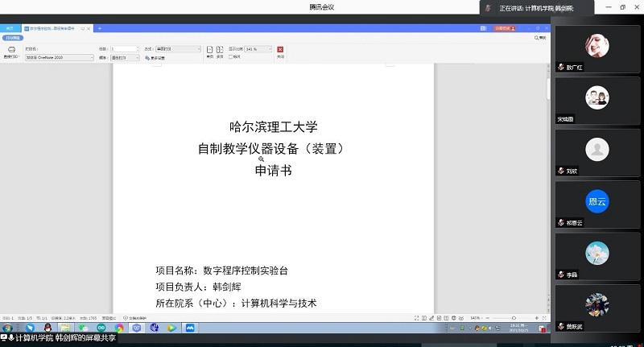This screenshot has height=347, width=644.
Task: Click Windows Start button
Action: coord(8,328)
